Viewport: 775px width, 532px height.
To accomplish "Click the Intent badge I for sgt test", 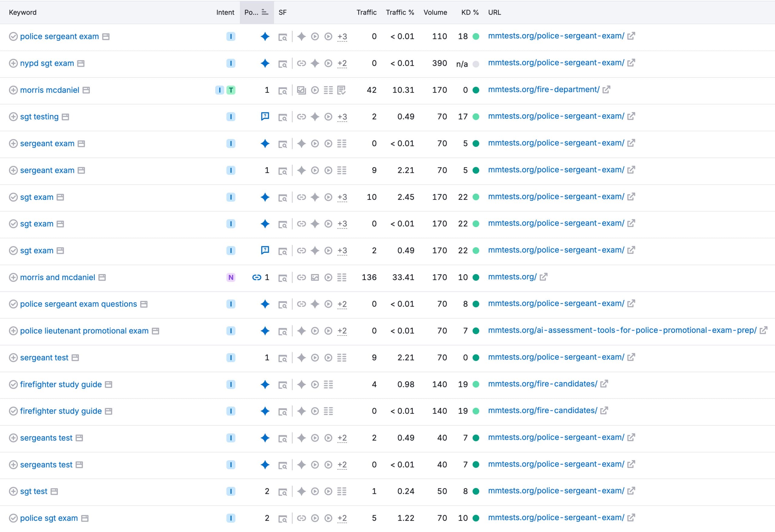I will (x=231, y=491).
